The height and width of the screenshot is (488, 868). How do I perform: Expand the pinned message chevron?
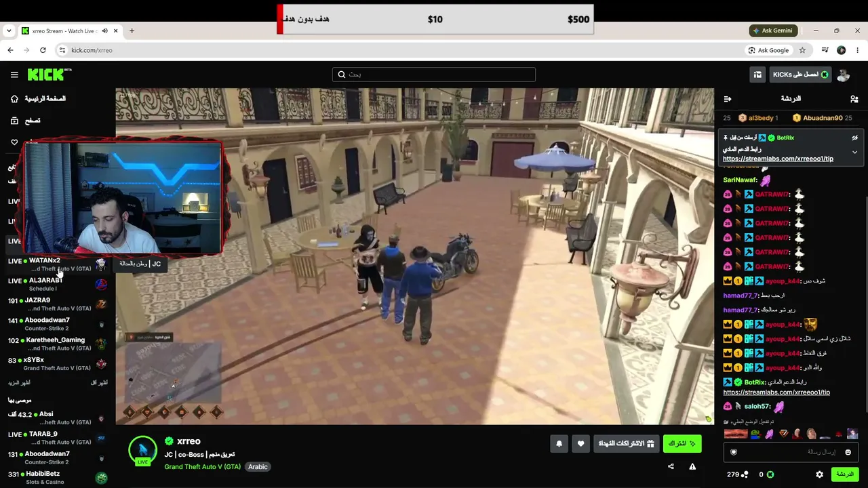(x=854, y=152)
